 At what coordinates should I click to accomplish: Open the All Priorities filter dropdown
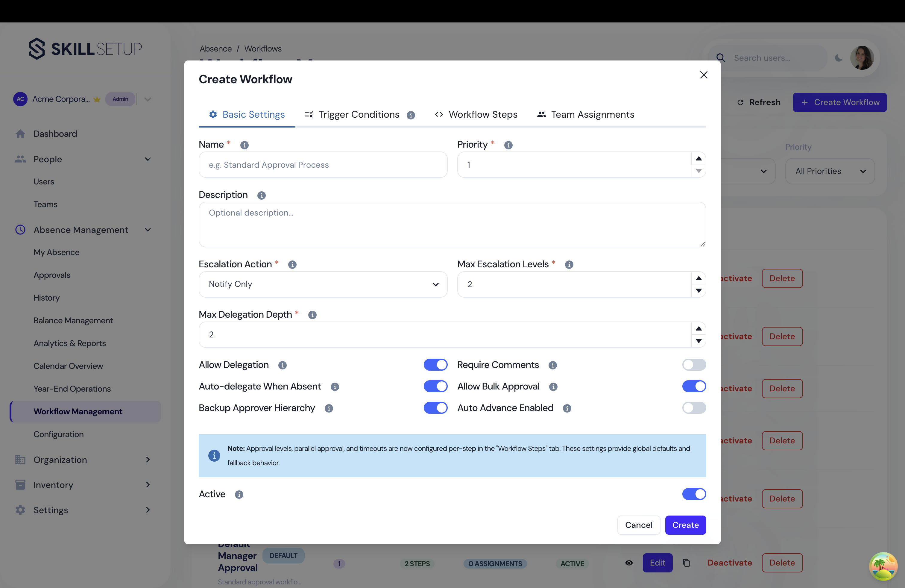pos(830,171)
